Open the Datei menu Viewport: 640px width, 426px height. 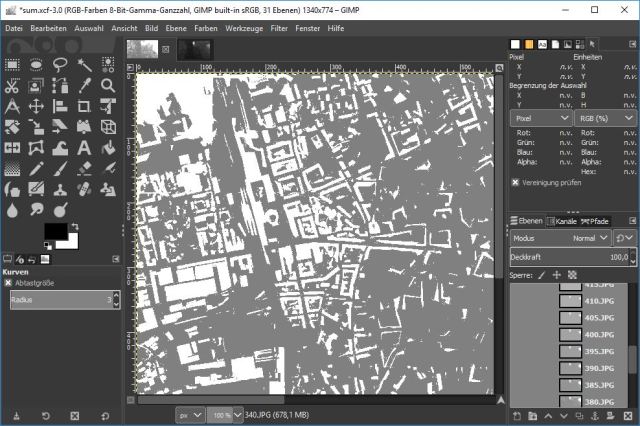pyautogui.click(x=14, y=28)
